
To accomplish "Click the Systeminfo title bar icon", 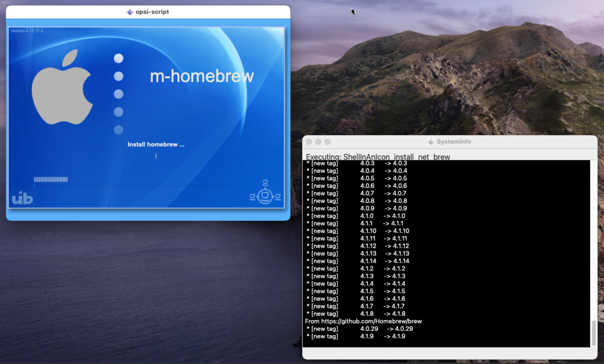I will [x=431, y=141].
